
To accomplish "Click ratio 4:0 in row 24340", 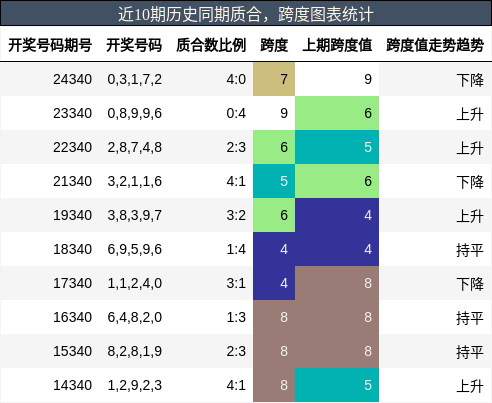I will pos(236,79).
